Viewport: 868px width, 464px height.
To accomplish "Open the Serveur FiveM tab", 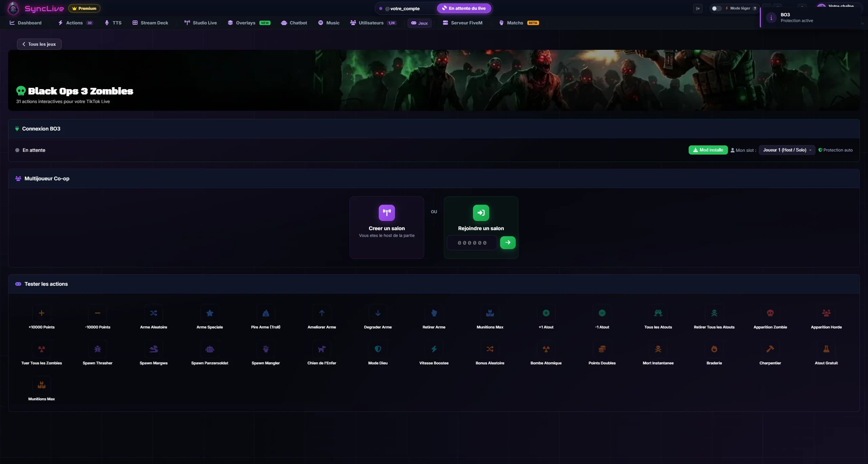I will pyautogui.click(x=462, y=23).
